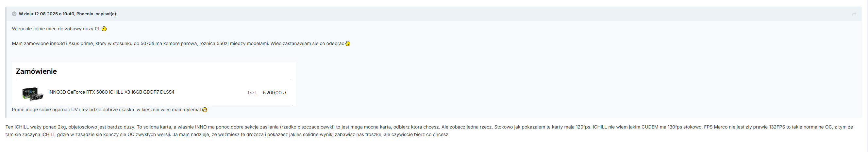
Task: Click the sentence starting "Wiem ale fajnie miec"
Action: point(56,29)
